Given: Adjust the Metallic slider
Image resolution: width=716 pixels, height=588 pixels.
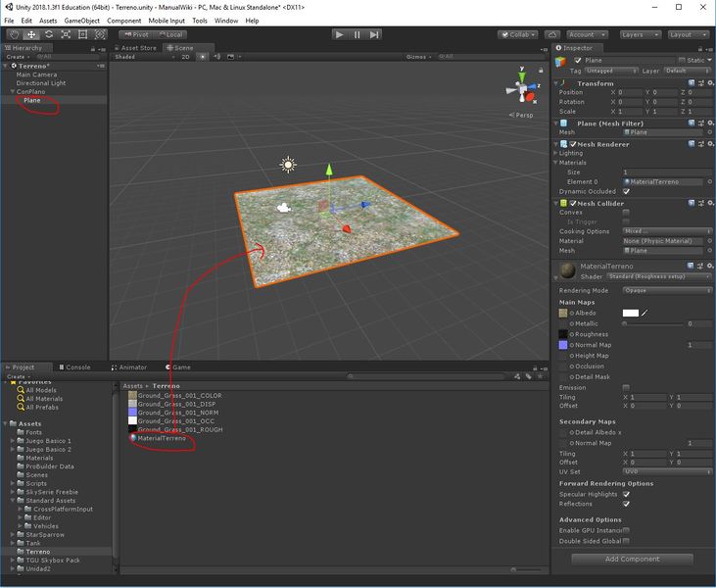Looking at the screenshot, I should (653, 323).
